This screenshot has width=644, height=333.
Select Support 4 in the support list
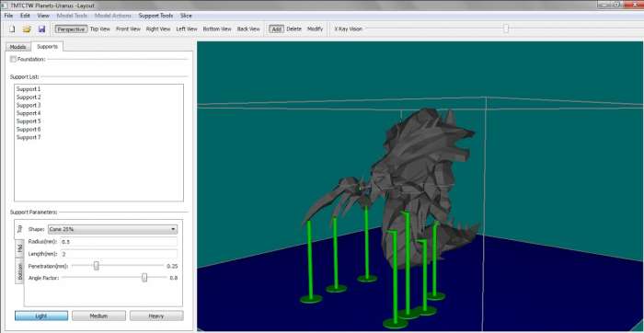tap(29, 113)
